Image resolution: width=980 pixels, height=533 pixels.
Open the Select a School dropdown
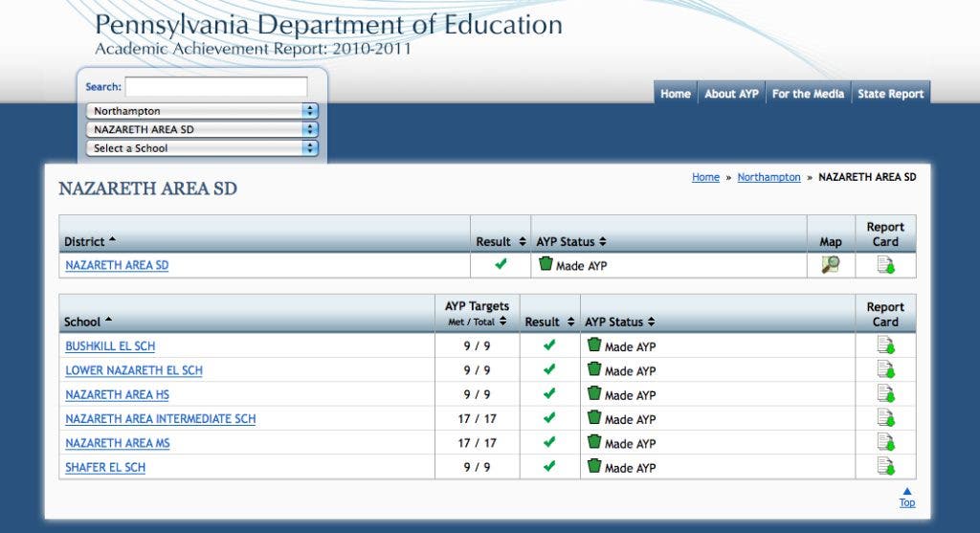202,148
